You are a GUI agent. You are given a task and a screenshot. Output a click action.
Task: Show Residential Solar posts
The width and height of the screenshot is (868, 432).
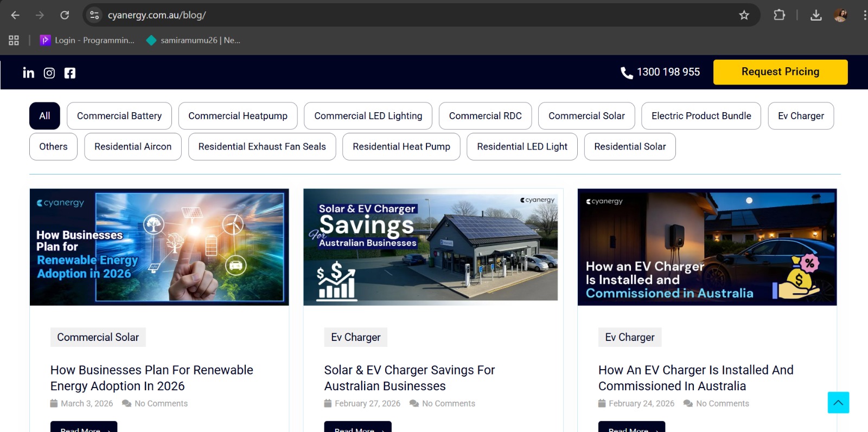click(x=630, y=146)
